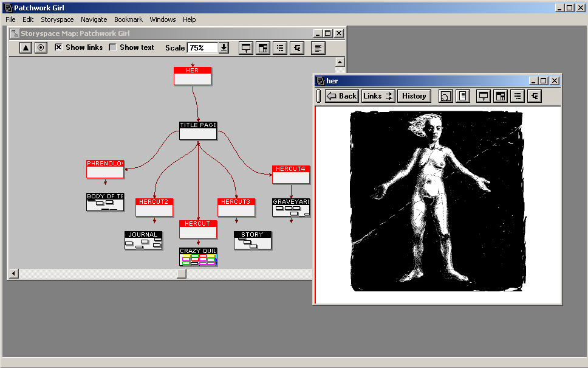Click the Scale 75% input field

pyautogui.click(x=202, y=47)
